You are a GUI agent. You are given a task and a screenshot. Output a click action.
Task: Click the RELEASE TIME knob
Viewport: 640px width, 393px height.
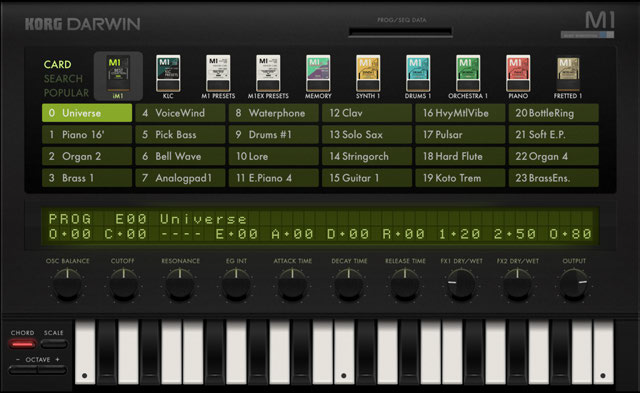point(405,284)
